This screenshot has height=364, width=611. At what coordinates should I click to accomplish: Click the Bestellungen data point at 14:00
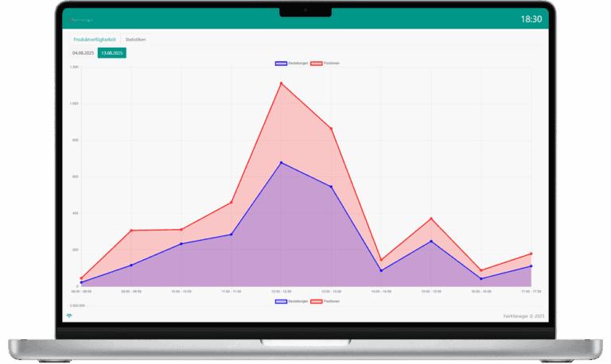pyautogui.click(x=381, y=270)
